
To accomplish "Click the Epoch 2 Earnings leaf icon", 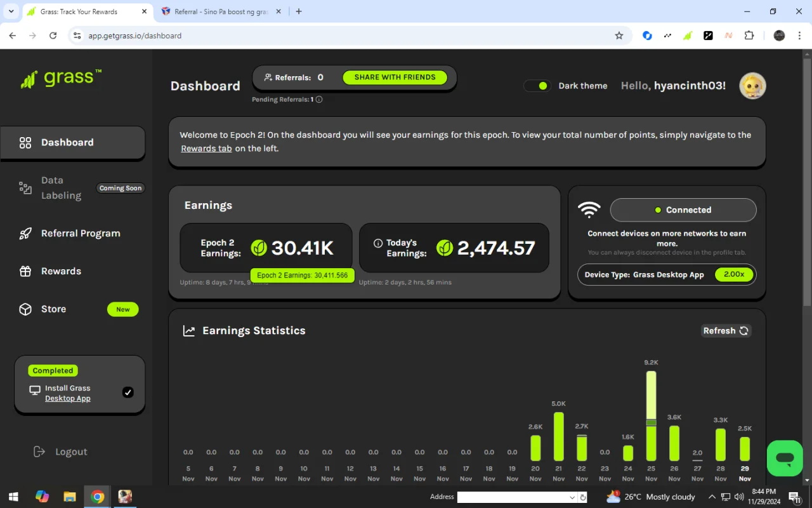I will (259, 248).
